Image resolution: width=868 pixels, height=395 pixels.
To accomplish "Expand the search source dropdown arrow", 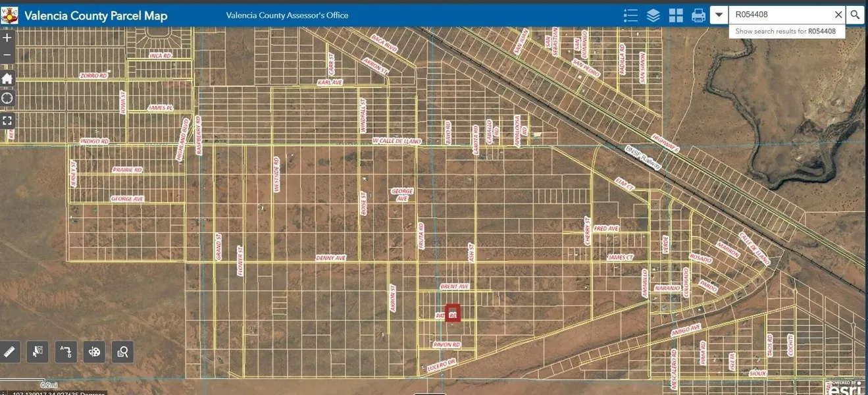I will tap(719, 14).
